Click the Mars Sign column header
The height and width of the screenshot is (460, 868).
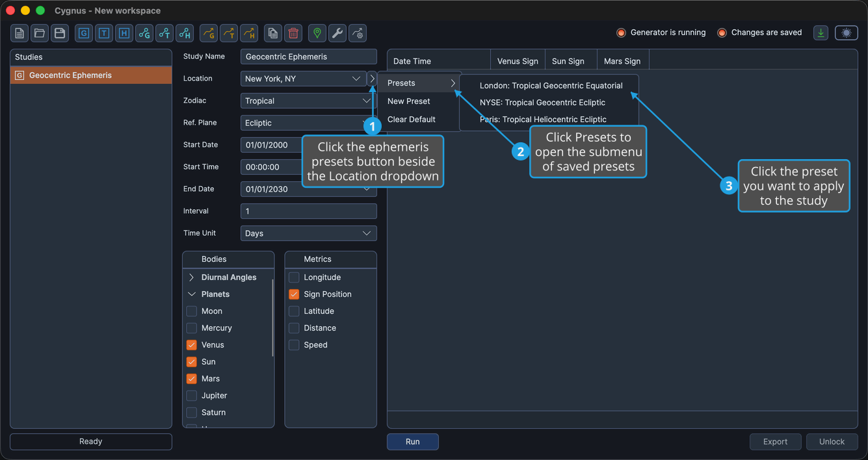622,61
